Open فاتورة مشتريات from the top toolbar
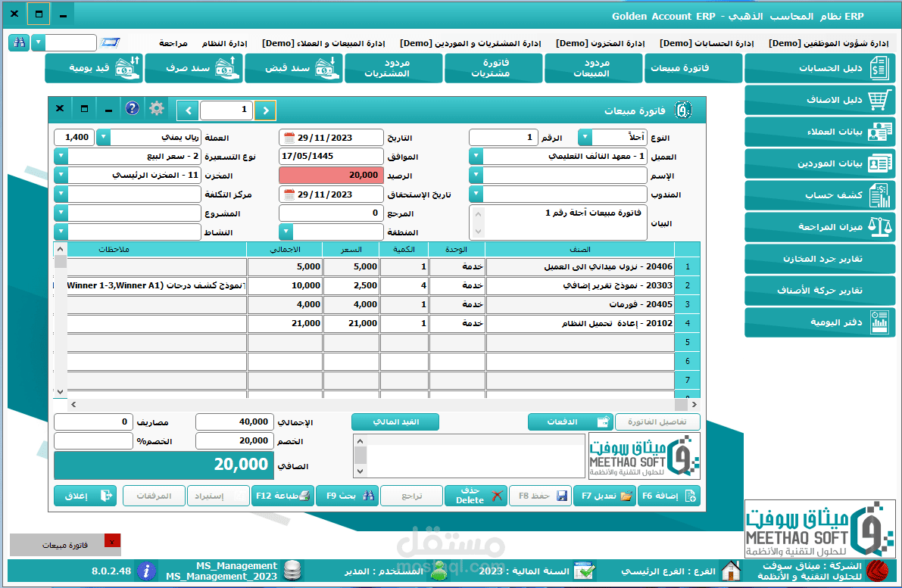Image resolution: width=902 pixels, height=588 pixels. point(493,68)
